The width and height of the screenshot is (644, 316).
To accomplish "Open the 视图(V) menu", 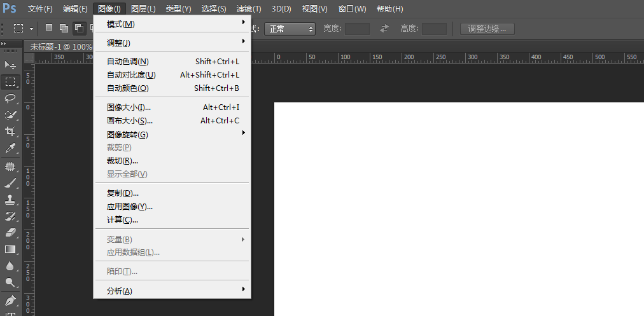I will tap(314, 9).
